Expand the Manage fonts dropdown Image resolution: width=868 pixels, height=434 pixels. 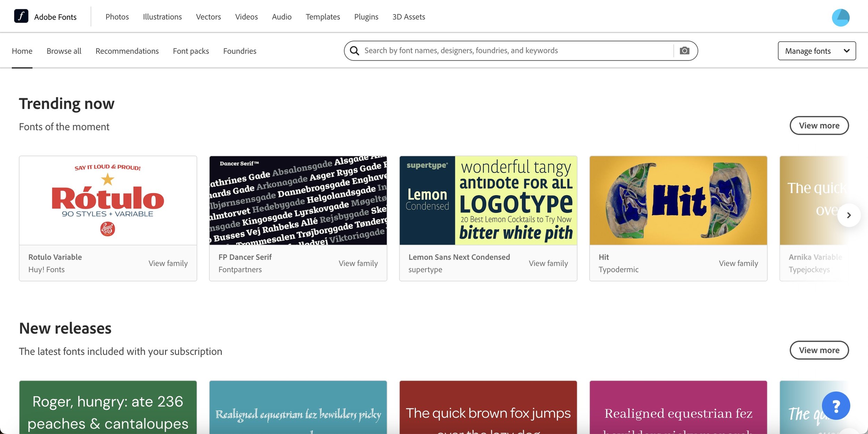[x=817, y=51]
